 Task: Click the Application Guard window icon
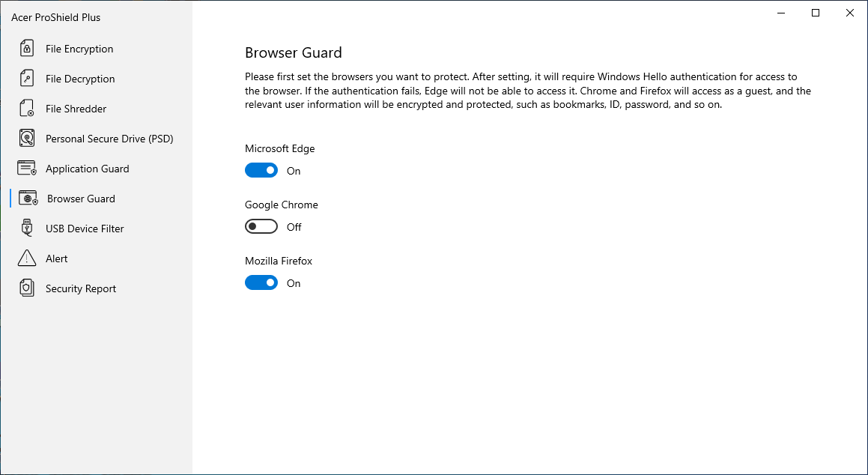pos(26,169)
